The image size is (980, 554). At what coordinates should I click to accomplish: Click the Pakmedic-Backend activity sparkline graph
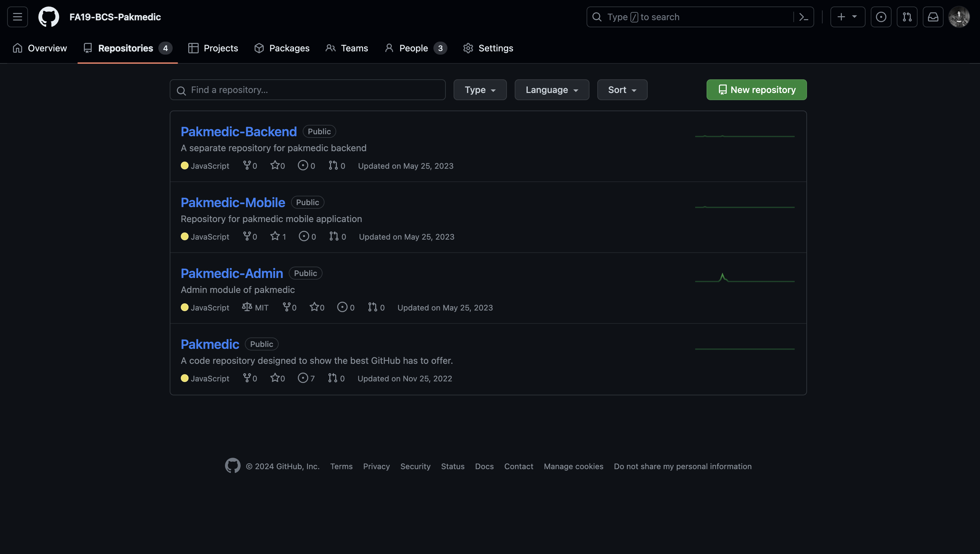745,136
